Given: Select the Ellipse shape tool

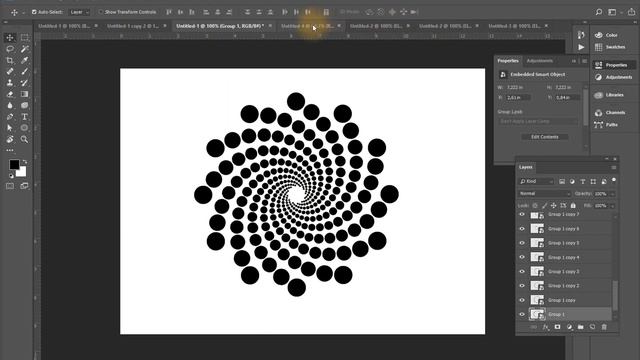Looking at the screenshot, I should pos(24,128).
